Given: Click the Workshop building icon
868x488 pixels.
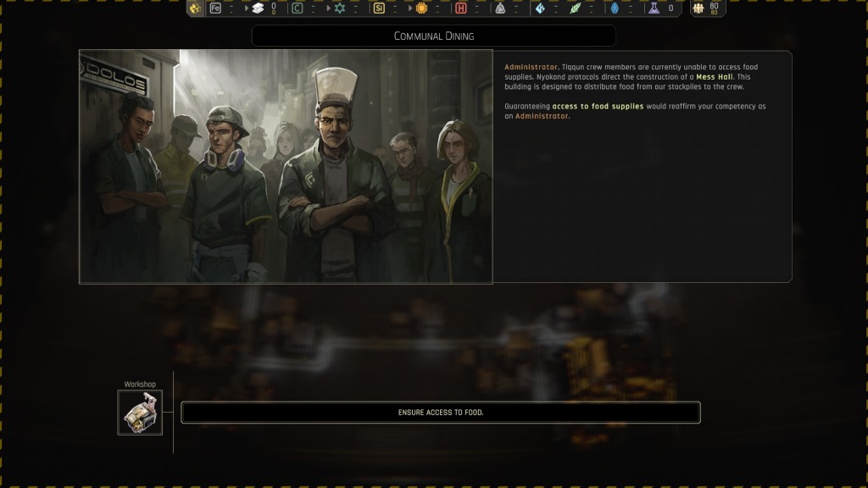Looking at the screenshot, I should pos(140,413).
